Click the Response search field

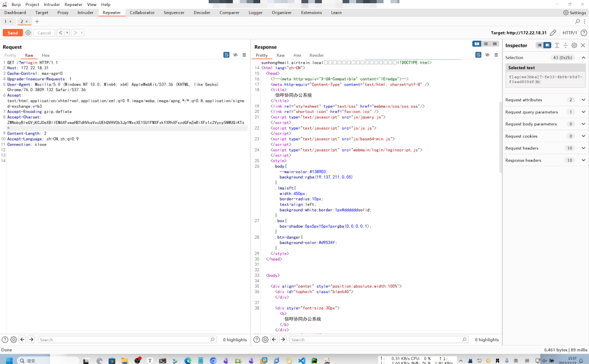(x=378, y=339)
